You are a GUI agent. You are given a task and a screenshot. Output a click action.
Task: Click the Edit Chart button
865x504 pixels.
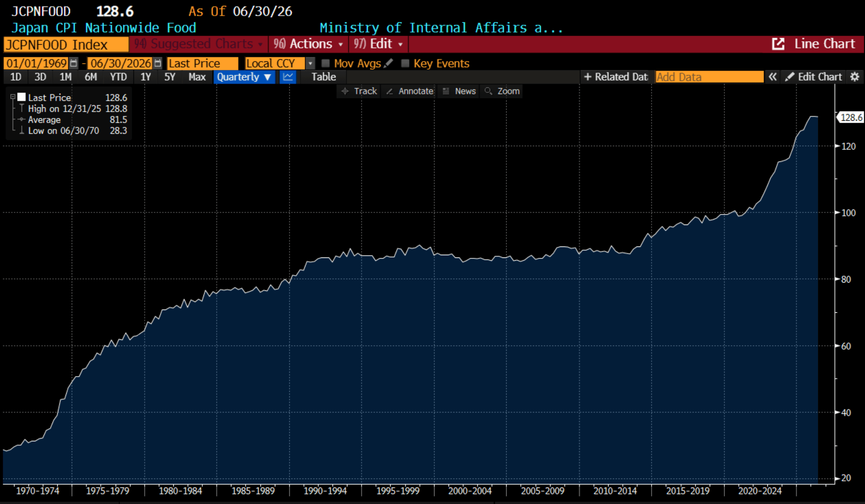coord(814,77)
